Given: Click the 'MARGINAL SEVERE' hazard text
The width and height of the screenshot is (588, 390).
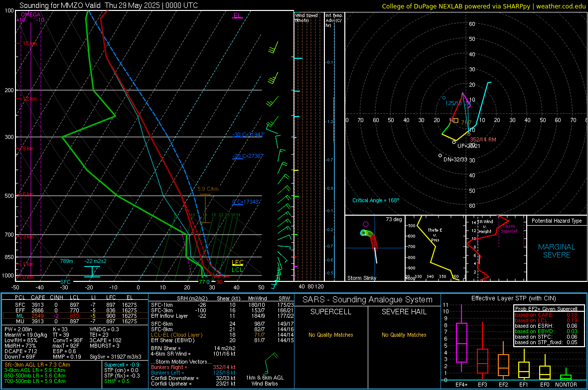Looking at the screenshot, I should pos(557,251).
